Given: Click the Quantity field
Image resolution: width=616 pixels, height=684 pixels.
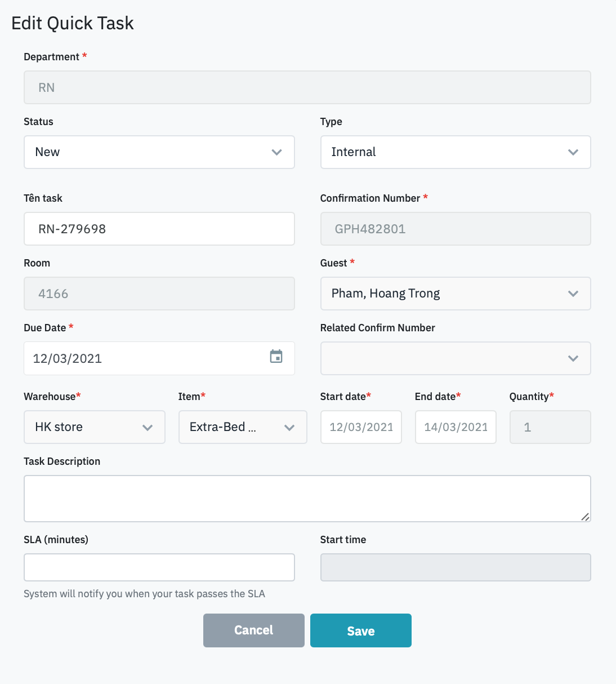Looking at the screenshot, I should coord(550,427).
